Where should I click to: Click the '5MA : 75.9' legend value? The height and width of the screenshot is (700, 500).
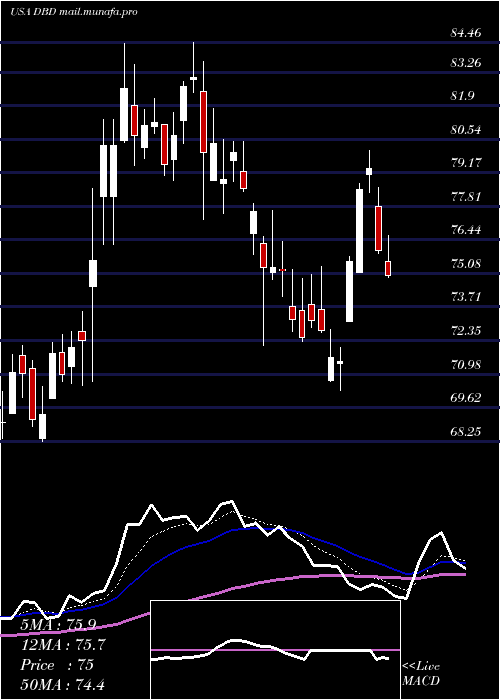[x=58, y=625]
